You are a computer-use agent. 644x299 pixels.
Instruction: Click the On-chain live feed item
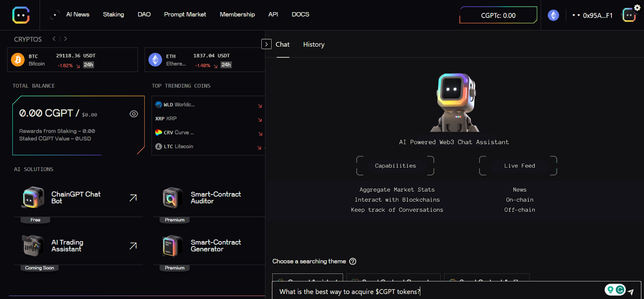(520, 199)
